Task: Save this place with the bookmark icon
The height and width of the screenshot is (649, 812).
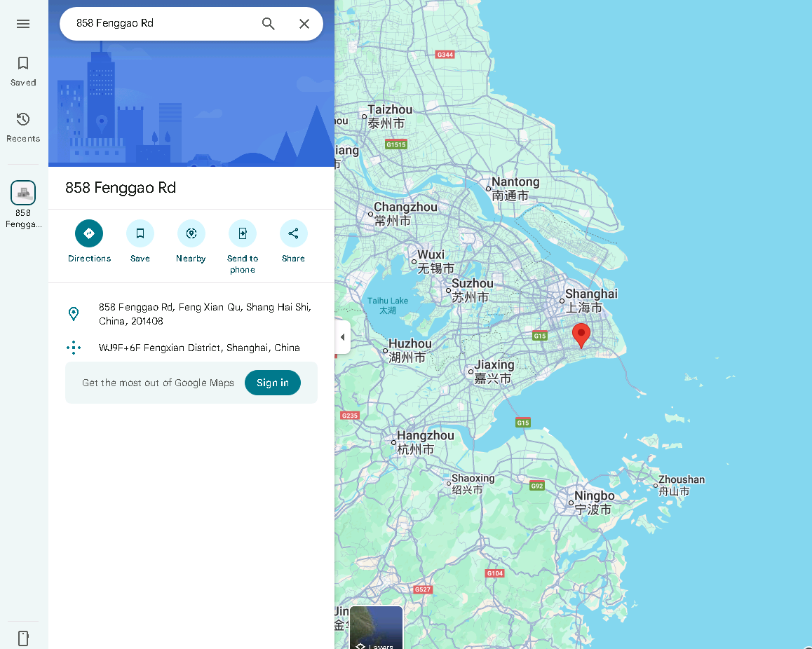Action: tap(140, 242)
